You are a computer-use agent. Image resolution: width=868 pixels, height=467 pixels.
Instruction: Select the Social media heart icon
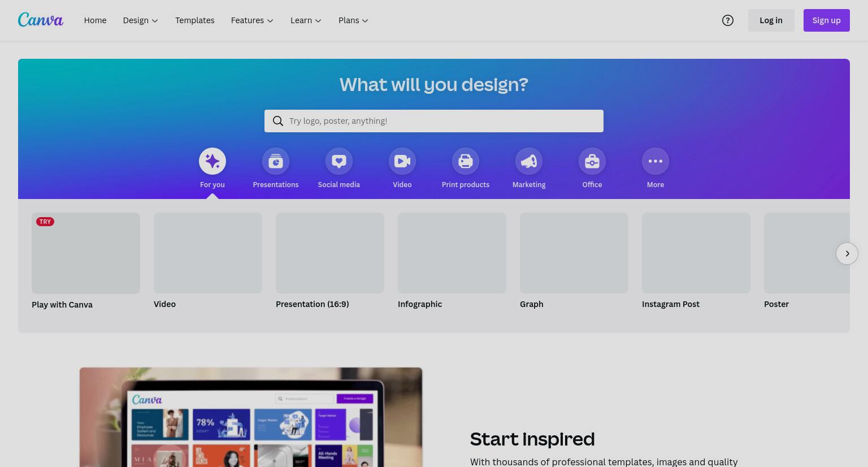click(x=339, y=161)
